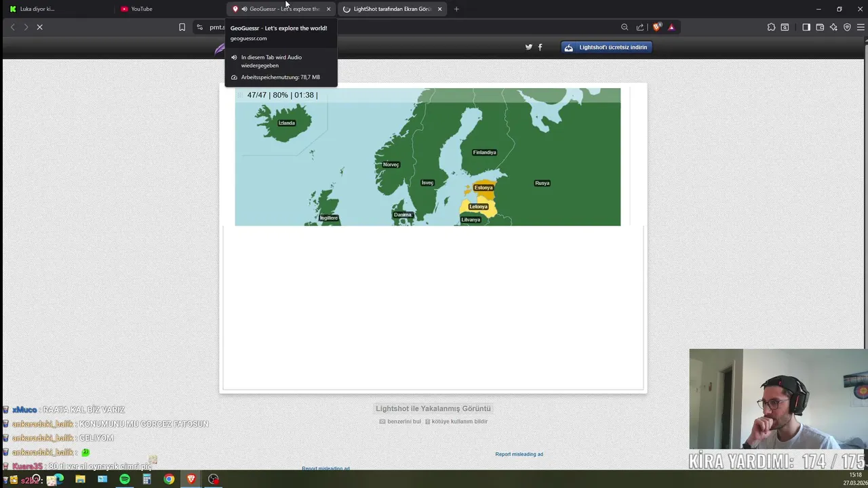The image size is (868, 488).
Task: Click the Rusya label on the map
Action: pos(542,183)
